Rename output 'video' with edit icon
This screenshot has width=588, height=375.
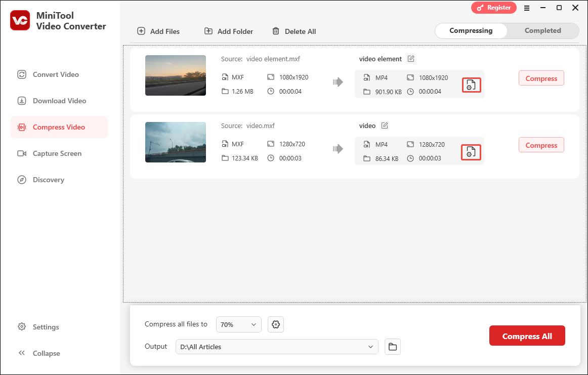[x=385, y=125]
